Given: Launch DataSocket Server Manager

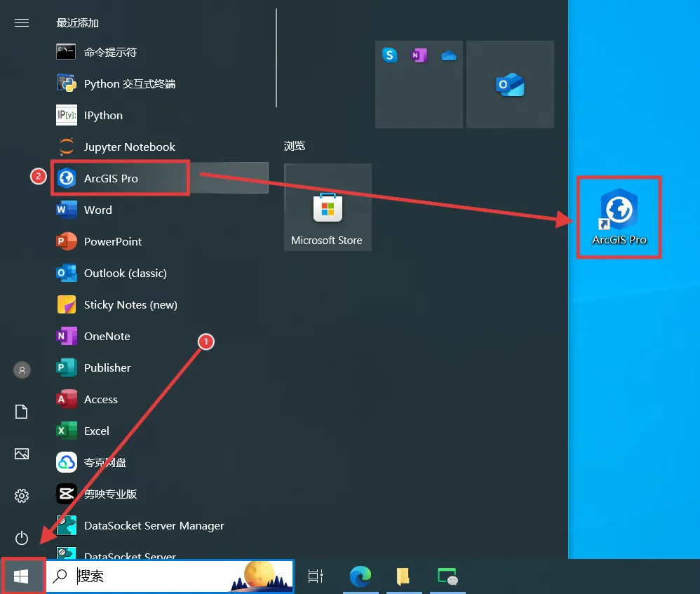Looking at the screenshot, I should coord(161,526).
